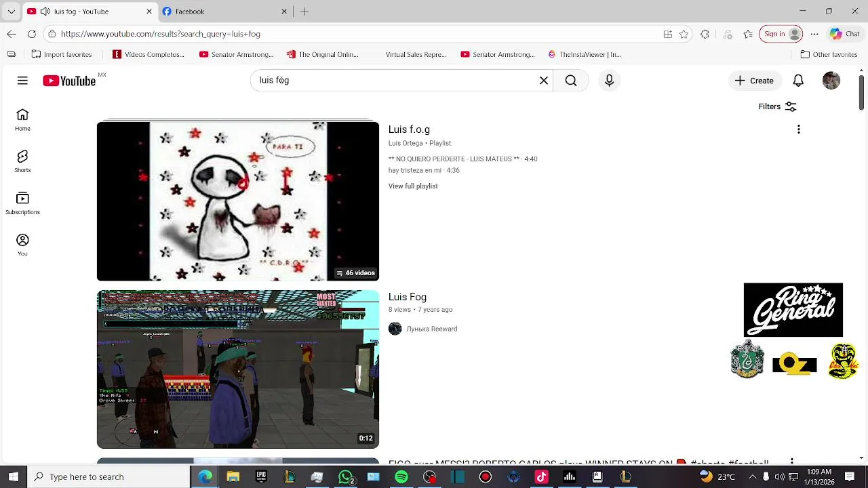View site information icon in address bar
This screenshot has width=868, height=488.
click(52, 34)
